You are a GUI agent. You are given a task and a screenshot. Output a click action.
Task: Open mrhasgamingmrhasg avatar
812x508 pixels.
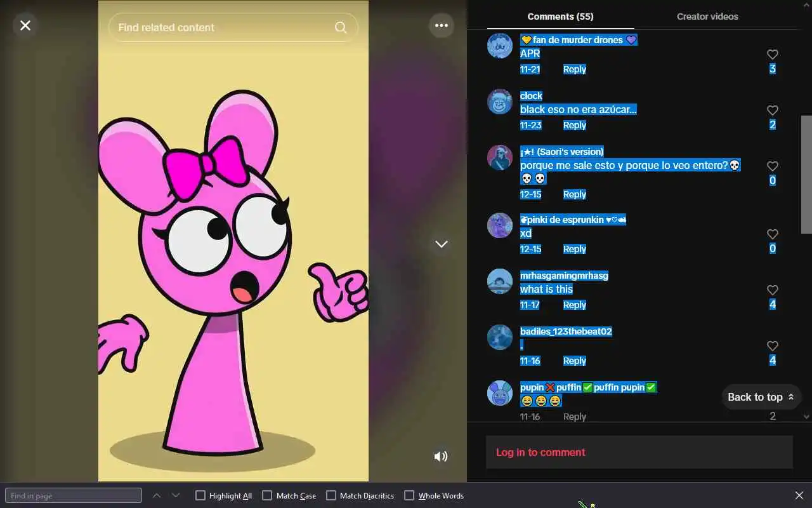(500, 281)
